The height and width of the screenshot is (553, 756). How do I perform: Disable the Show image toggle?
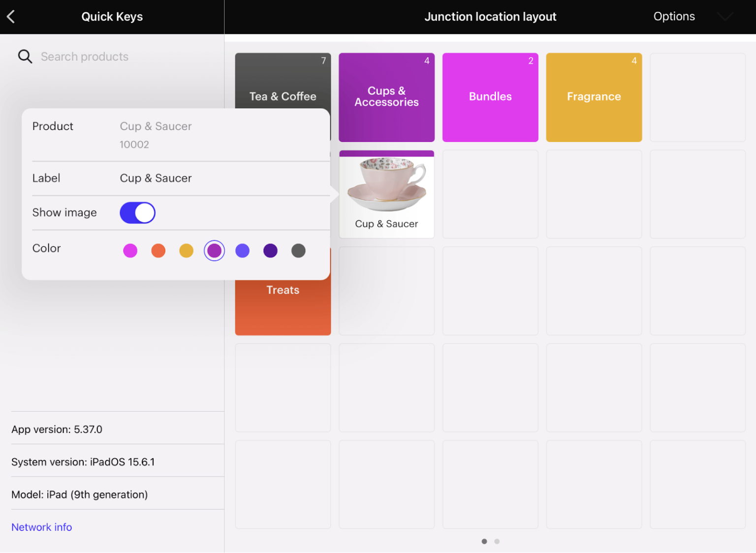pyautogui.click(x=137, y=213)
